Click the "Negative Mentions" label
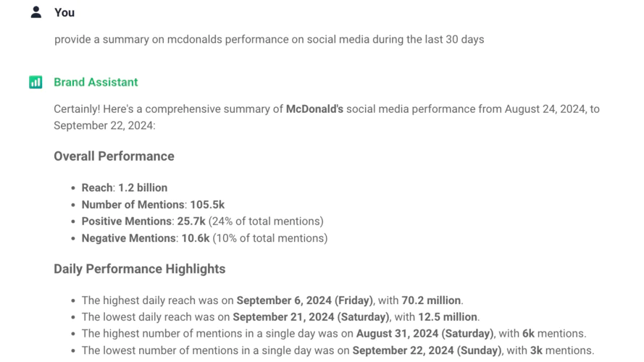 tap(128, 238)
